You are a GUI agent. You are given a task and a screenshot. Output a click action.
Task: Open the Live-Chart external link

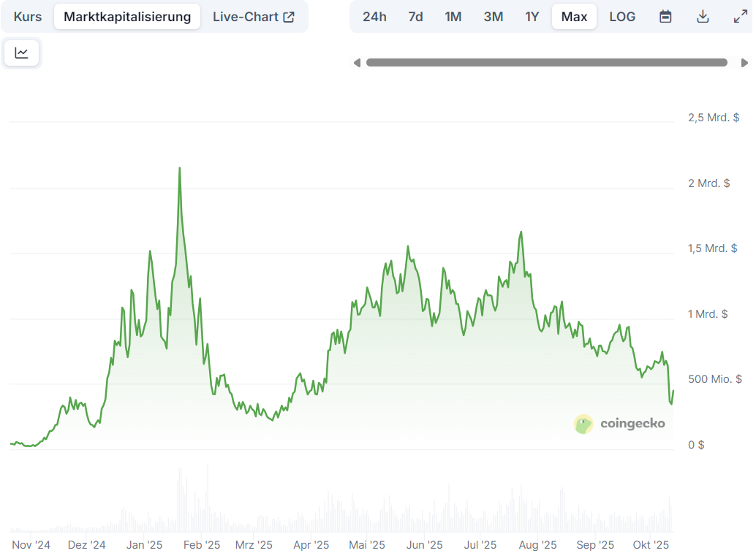(254, 17)
